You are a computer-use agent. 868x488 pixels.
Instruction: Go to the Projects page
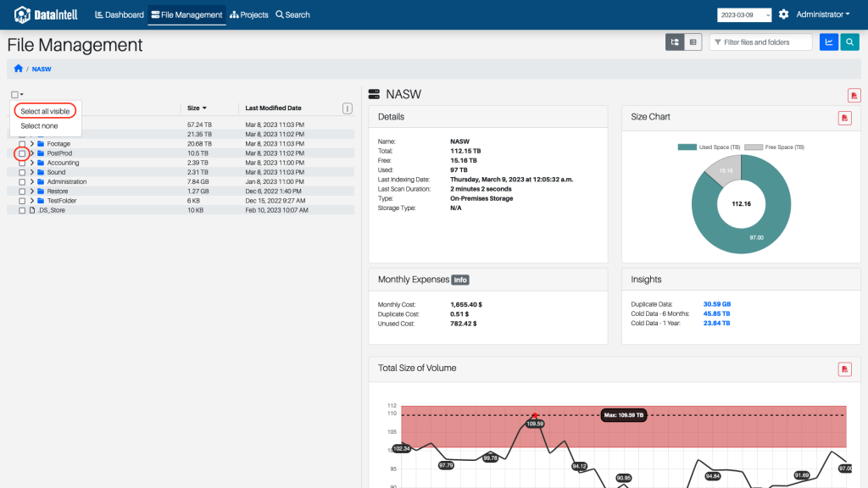pyautogui.click(x=249, y=15)
